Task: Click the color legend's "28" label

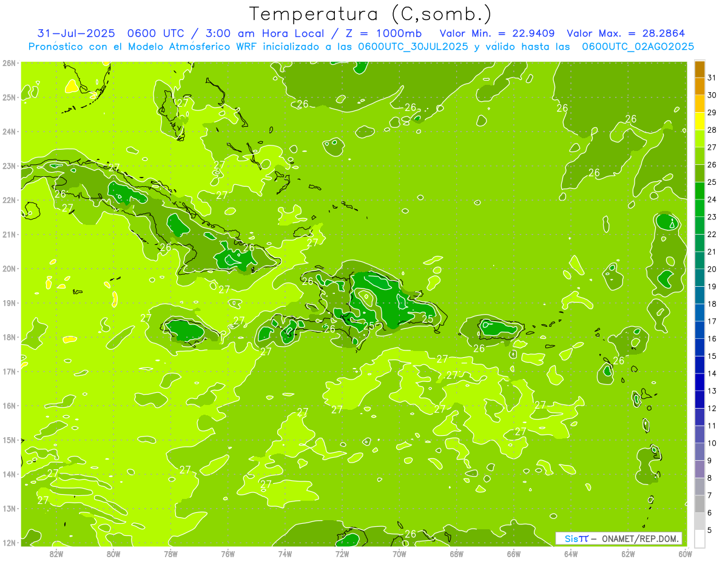Action: [712, 130]
